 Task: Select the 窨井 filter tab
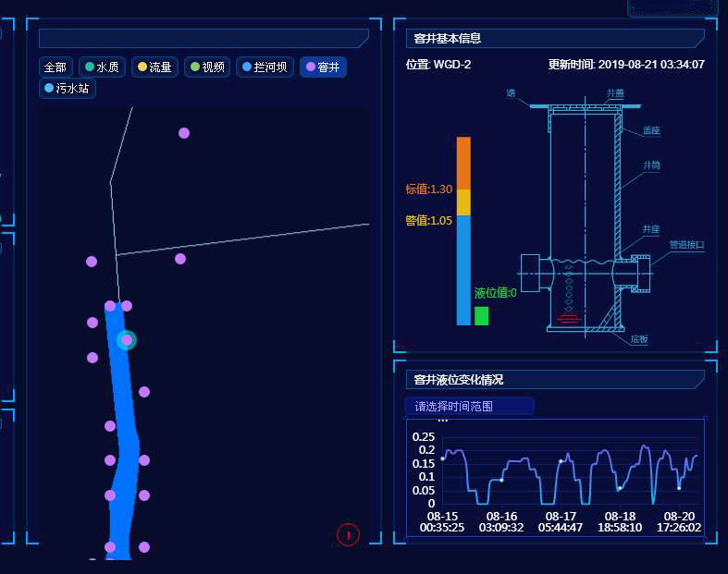tap(323, 67)
